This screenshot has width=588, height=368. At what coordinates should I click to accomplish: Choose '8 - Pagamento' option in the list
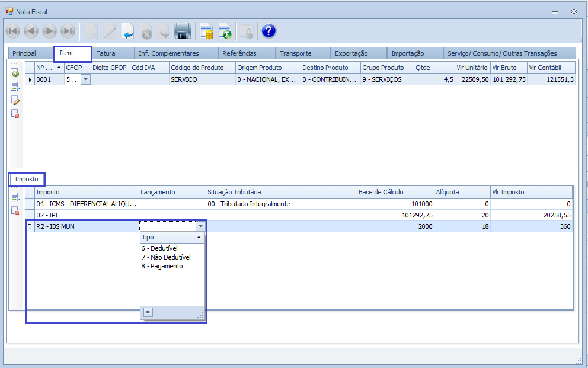(x=162, y=266)
